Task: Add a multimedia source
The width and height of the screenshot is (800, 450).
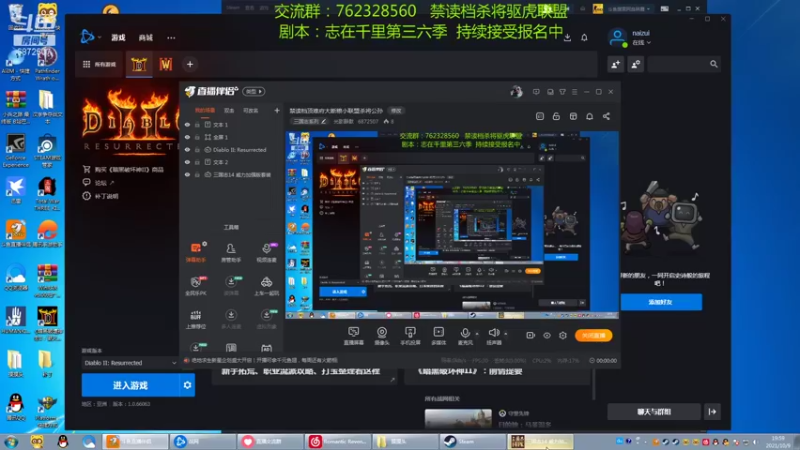Action: (x=438, y=336)
